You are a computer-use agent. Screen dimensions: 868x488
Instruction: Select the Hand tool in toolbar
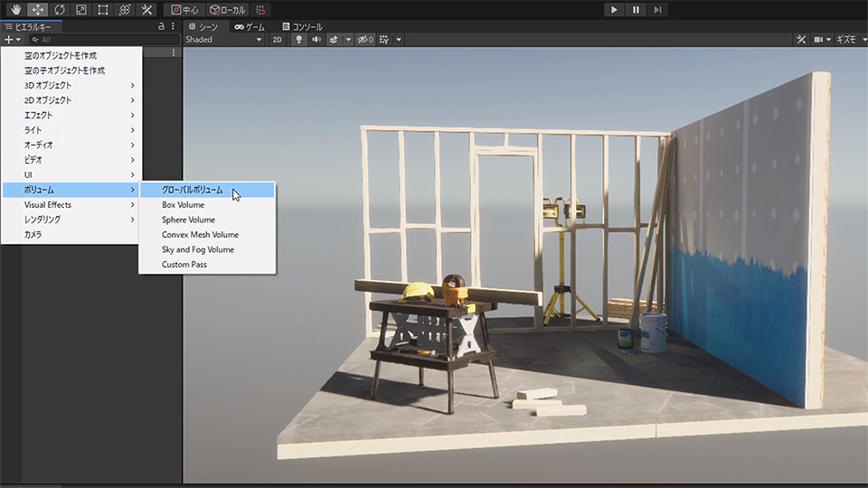[15, 9]
